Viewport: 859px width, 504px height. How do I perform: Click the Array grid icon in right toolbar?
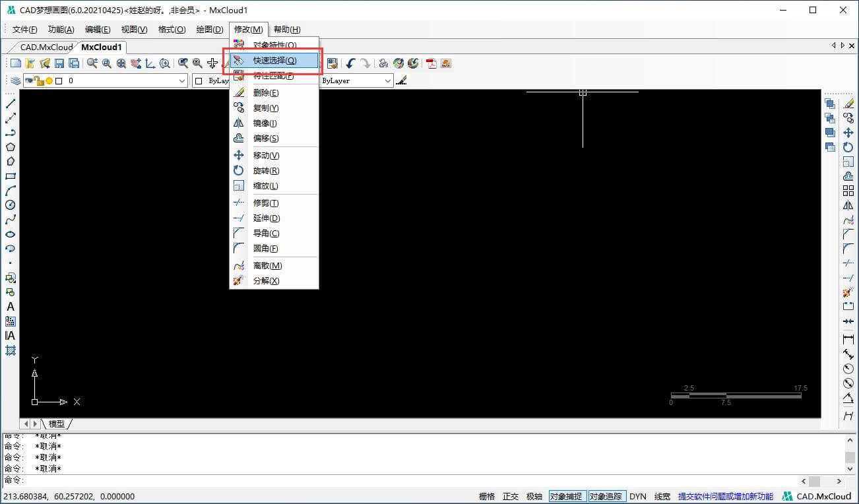click(x=848, y=191)
